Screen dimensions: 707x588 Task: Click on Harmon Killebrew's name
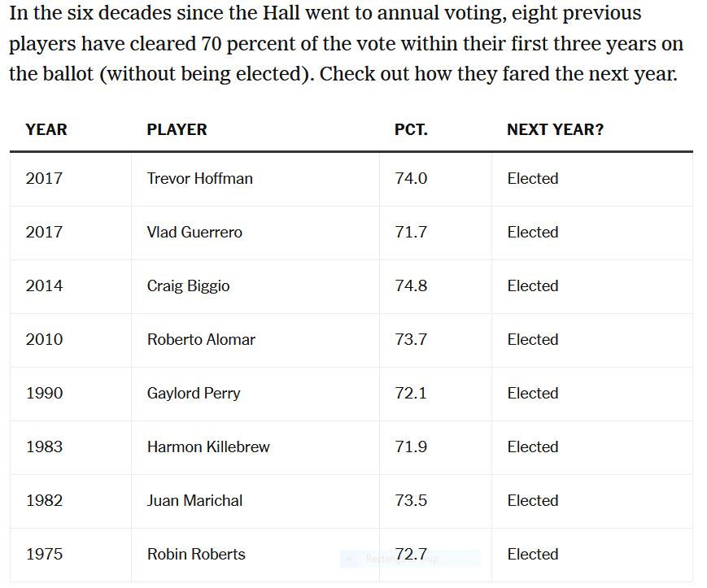(208, 446)
